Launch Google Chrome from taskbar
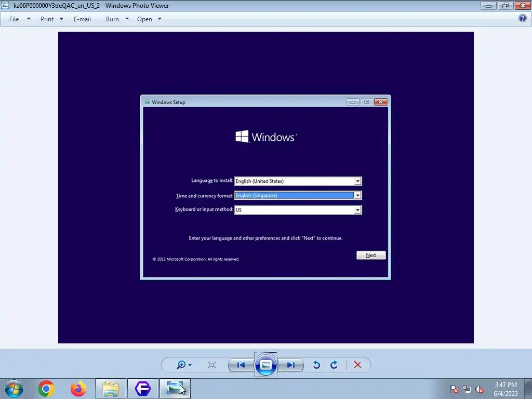 (x=46, y=389)
